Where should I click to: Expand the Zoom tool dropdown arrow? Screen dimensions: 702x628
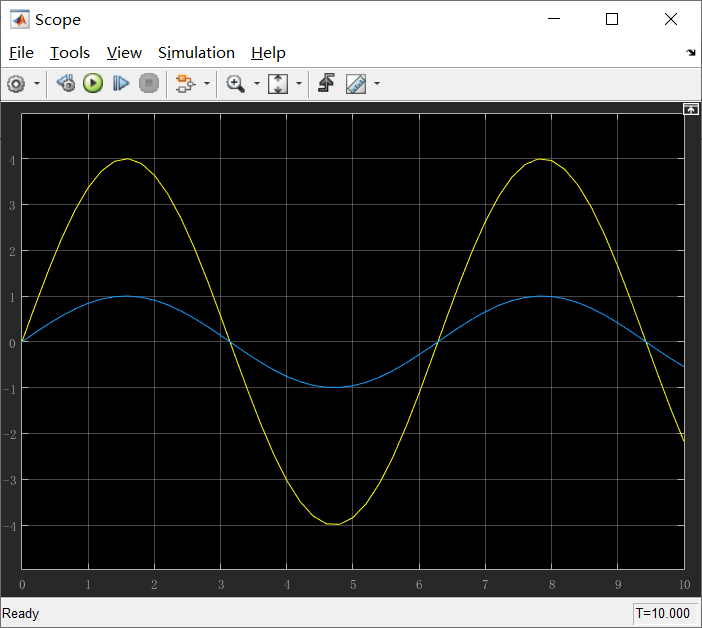pos(257,84)
